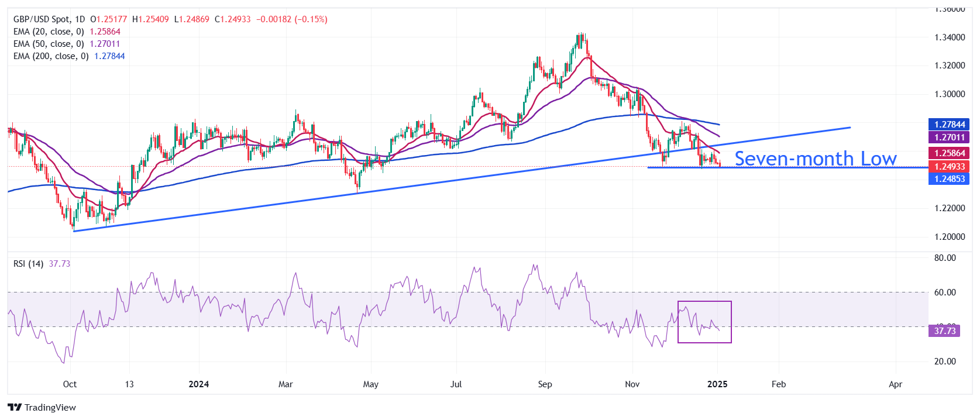Select the 37.73 RSI value tag

pyautogui.click(x=944, y=331)
